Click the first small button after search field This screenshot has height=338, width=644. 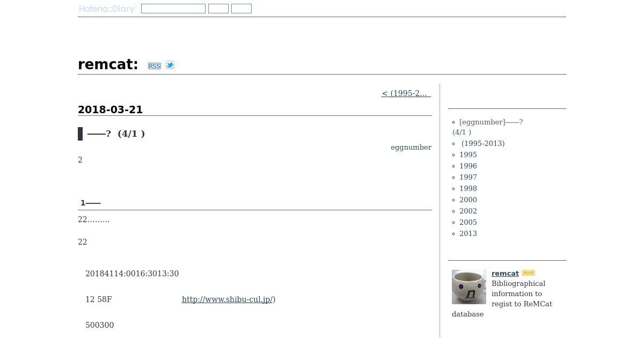tap(218, 9)
